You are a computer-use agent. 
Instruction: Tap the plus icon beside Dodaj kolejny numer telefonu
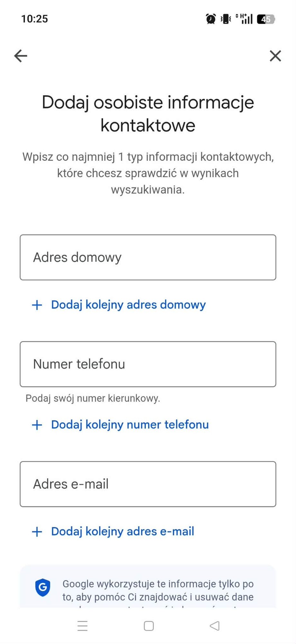click(x=36, y=425)
